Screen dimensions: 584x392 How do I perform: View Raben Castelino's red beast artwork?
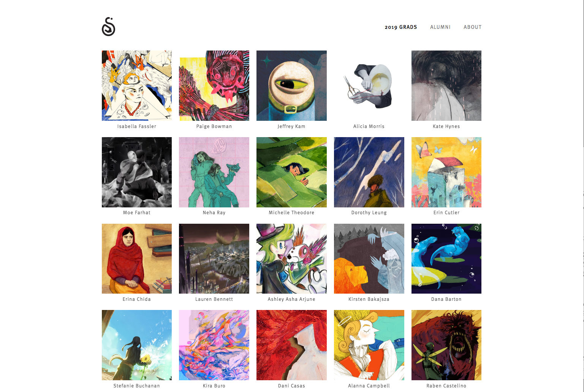[x=446, y=345]
